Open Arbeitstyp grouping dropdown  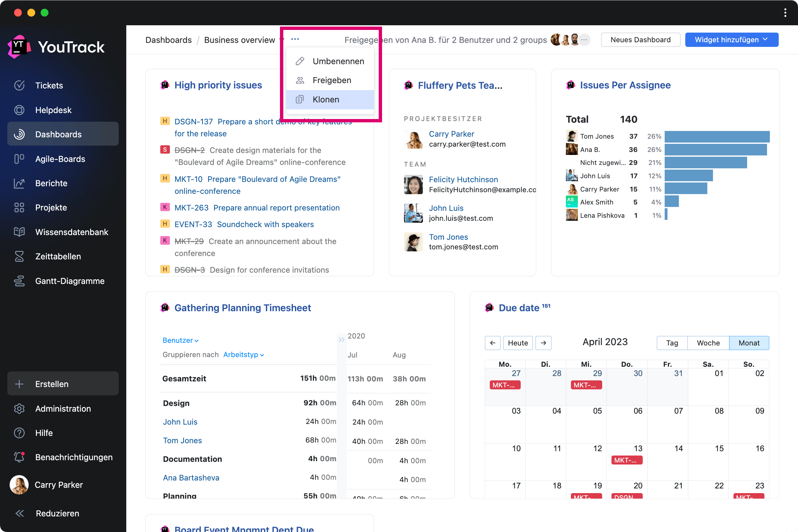click(243, 354)
